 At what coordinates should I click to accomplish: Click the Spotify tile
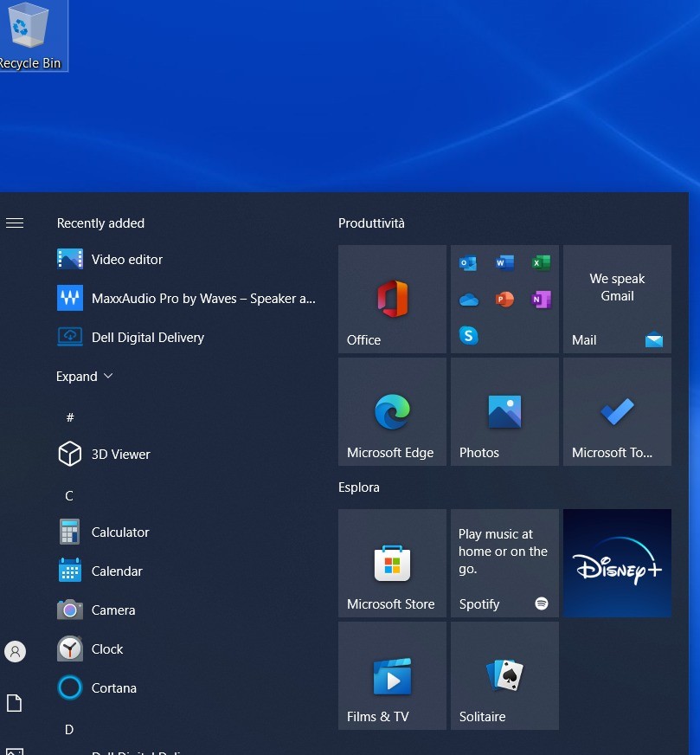[504, 563]
